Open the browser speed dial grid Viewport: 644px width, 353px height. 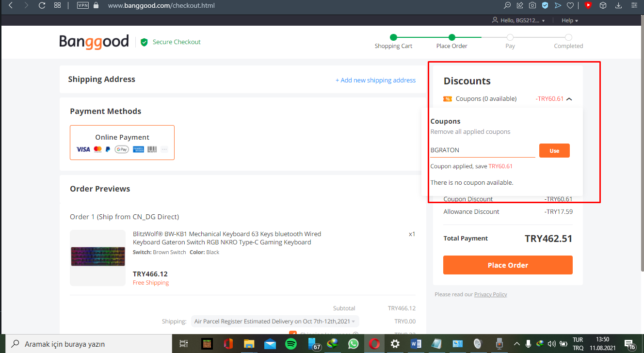[57, 6]
